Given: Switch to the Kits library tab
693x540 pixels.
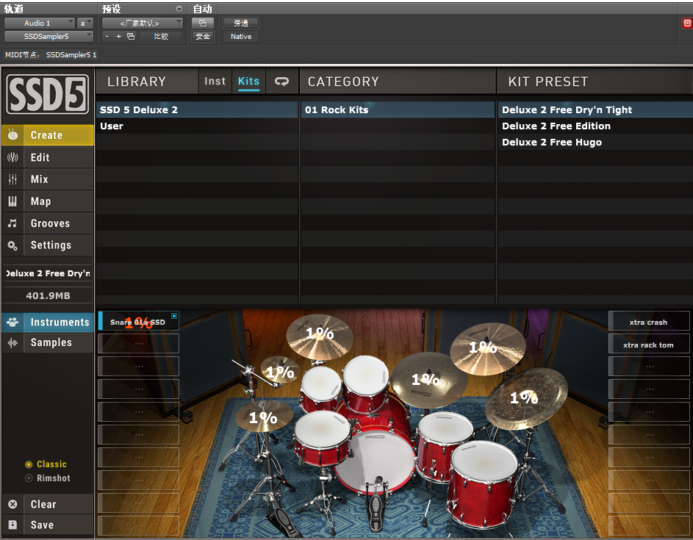Looking at the screenshot, I should point(248,81).
